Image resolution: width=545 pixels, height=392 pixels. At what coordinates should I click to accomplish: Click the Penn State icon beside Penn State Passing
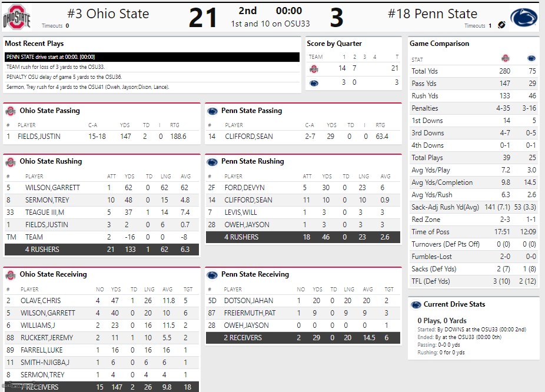click(212, 111)
